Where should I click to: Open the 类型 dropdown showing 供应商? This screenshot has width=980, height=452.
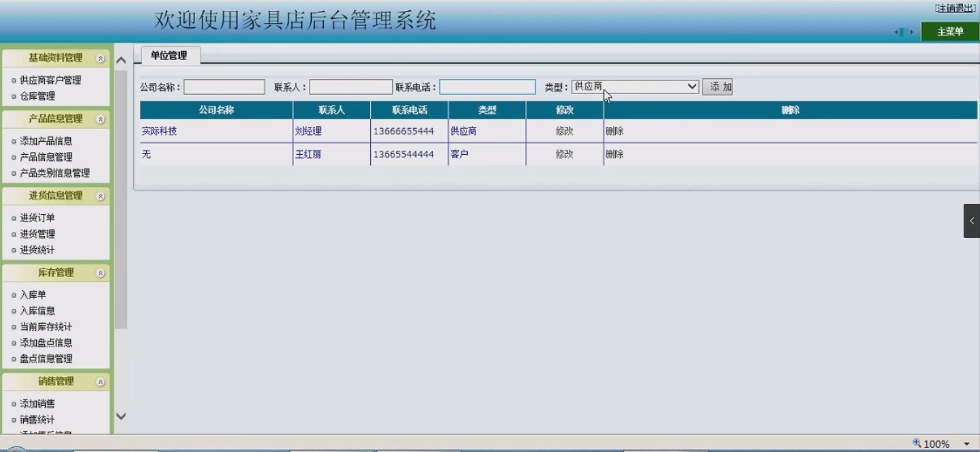pos(635,87)
